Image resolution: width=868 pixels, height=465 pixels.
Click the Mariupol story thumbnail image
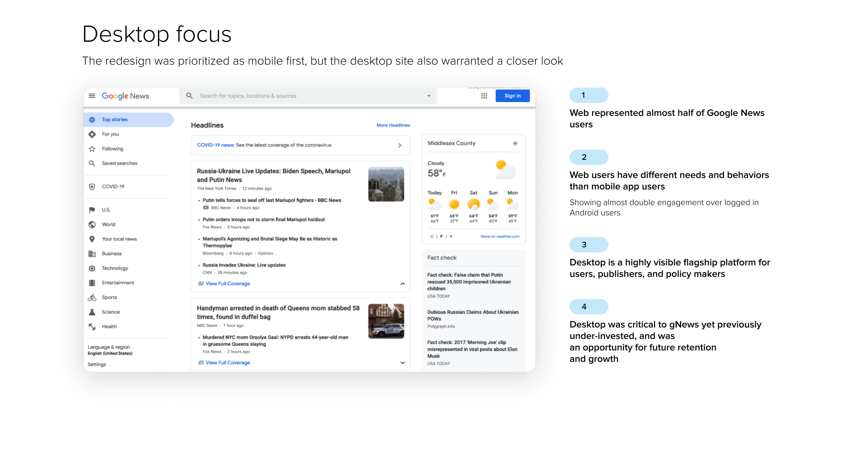(x=386, y=184)
